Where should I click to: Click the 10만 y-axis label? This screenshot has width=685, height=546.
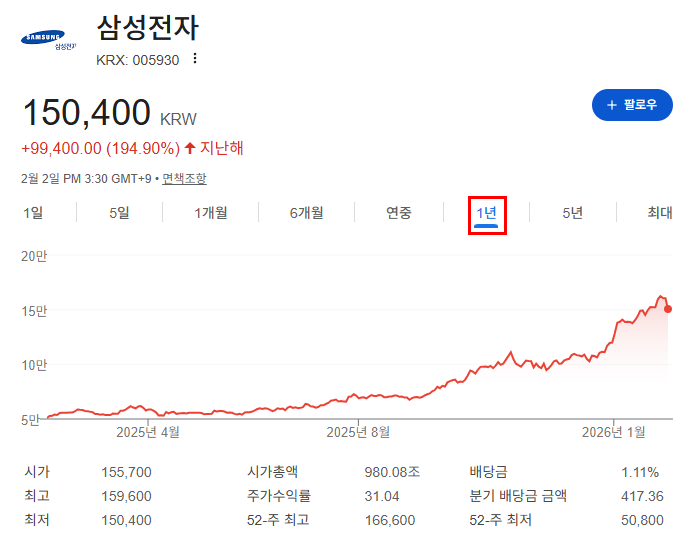tap(34, 365)
